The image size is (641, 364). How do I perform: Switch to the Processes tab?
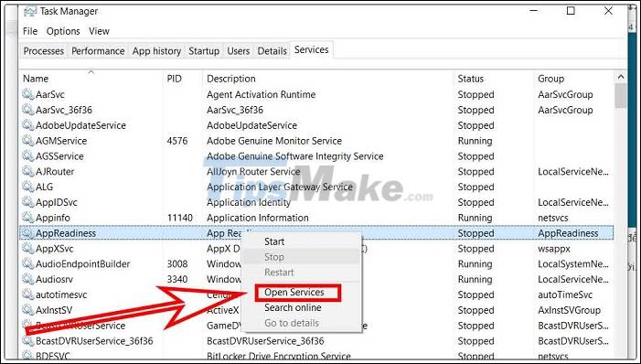[44, 51]
